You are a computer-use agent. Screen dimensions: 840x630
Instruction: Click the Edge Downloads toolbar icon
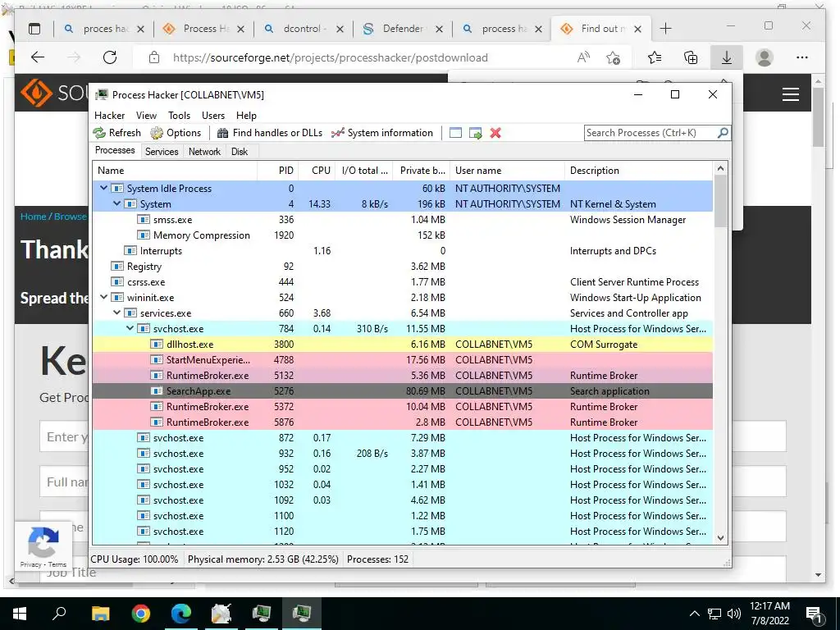[727, 57]
